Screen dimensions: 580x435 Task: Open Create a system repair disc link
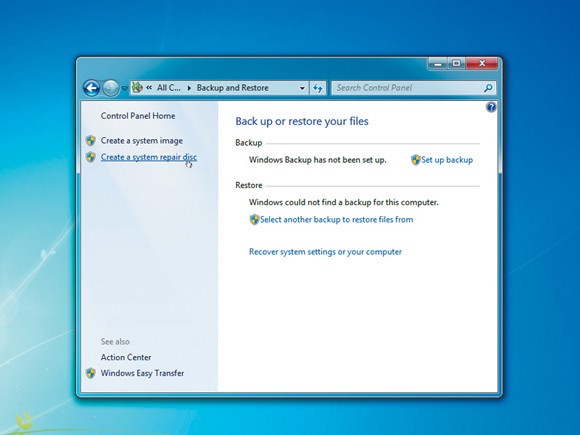pyautogui.click(x=149, y=157)
